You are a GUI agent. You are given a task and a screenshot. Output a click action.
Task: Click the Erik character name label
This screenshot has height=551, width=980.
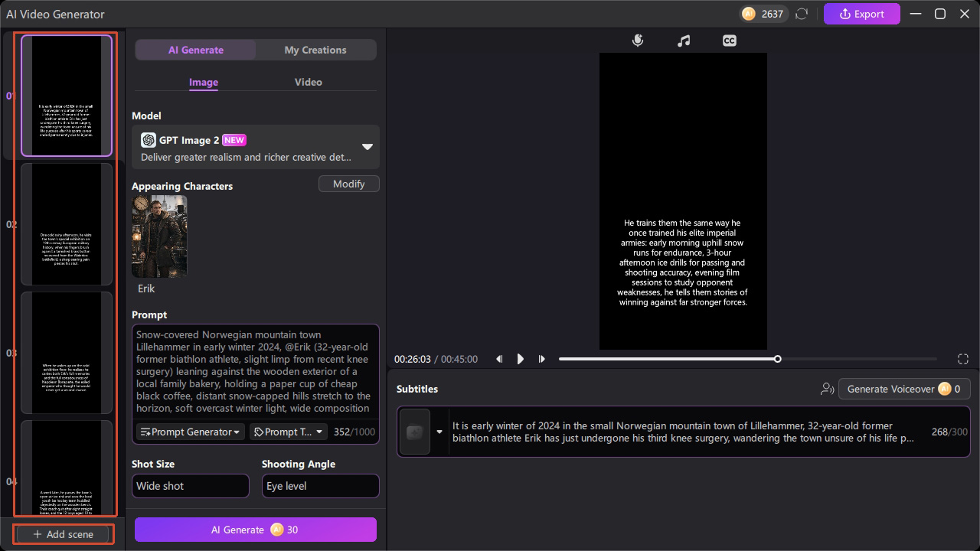tap(146, 289)
